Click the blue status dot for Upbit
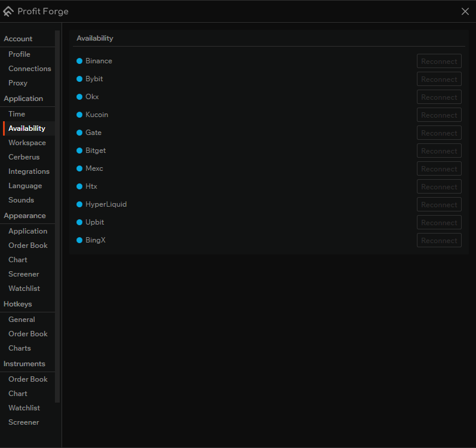The height and width of the screenshot is (448, 476). [x=79, y=222]
